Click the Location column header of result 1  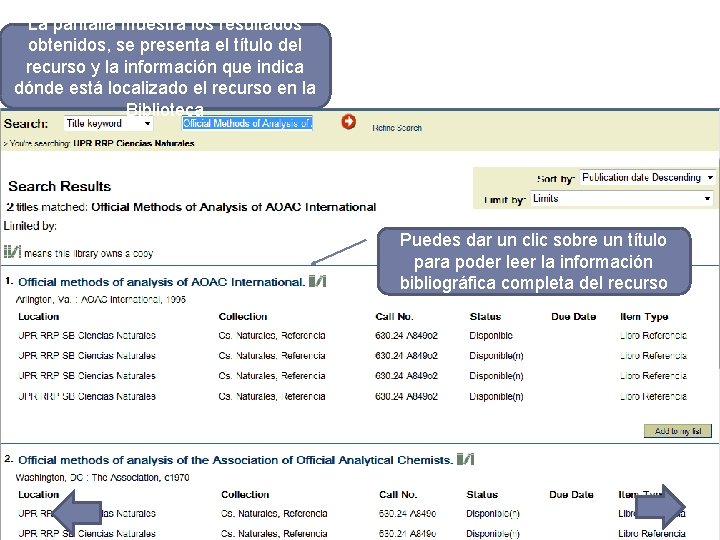[39, 316]
